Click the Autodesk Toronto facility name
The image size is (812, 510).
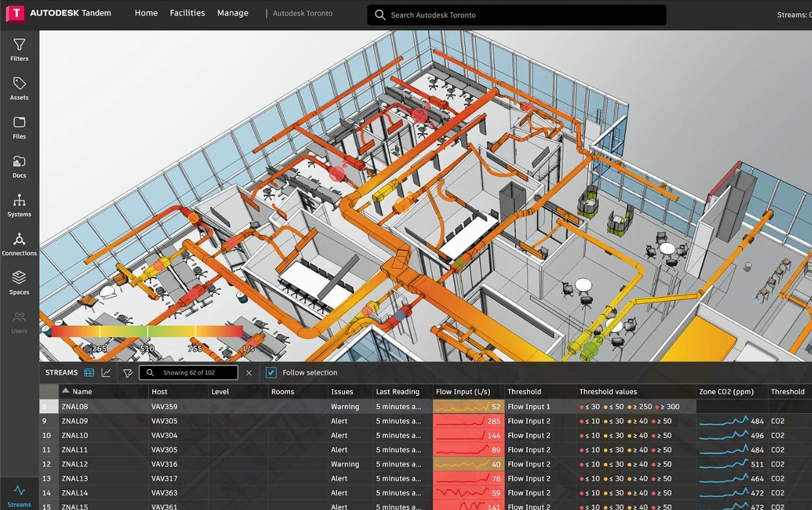coord(303,13)
